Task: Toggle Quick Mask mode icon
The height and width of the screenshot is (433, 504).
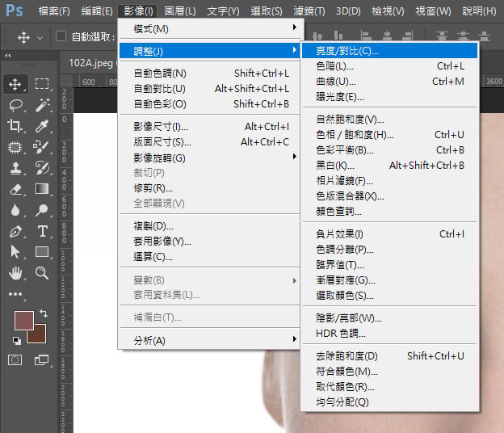Action: (x=15, y=359)
